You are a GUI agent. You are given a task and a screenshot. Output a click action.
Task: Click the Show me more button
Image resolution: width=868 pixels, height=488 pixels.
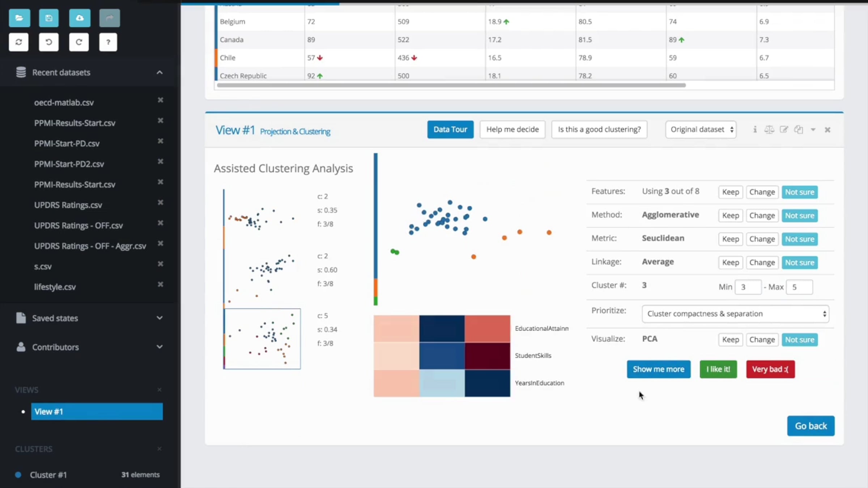tap(659, 369)
